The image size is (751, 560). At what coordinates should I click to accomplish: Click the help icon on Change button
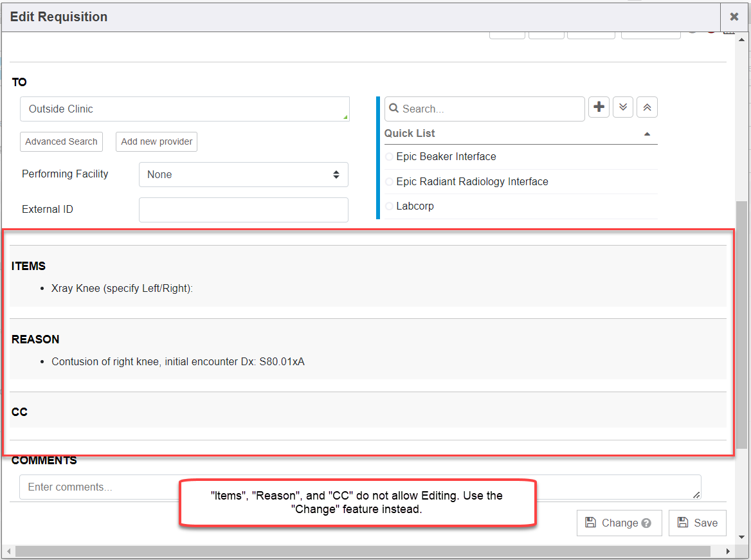pyautogui.click(x=647, y=523)
